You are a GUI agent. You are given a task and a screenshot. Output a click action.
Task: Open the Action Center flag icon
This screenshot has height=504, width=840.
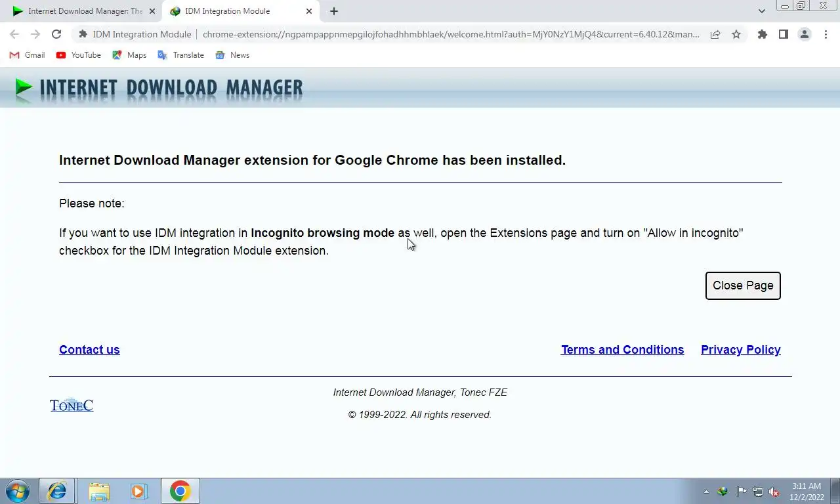(x=742, y=492)
